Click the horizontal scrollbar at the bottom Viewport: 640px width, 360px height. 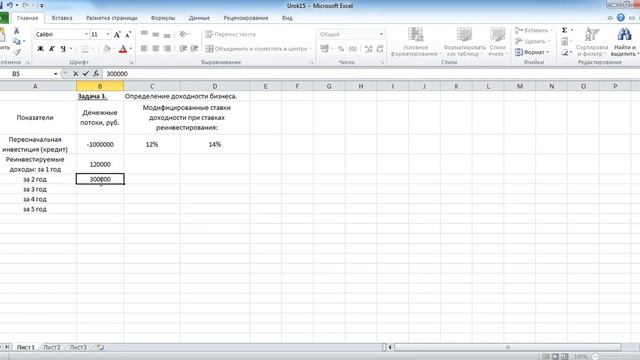(508, 347)
